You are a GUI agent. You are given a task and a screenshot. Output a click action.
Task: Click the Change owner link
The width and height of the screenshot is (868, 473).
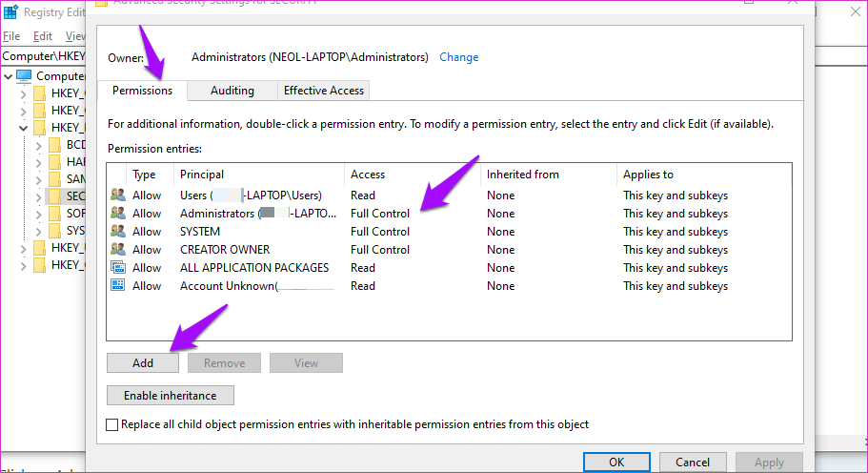pyautogui.click(x=458, y=57)
